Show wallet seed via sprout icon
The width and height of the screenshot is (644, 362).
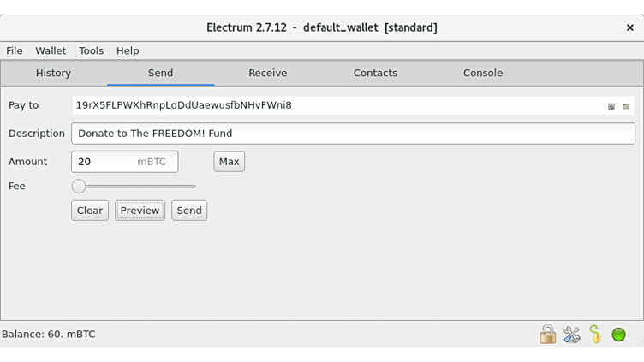pyautogui.click(x=594, y=335)
